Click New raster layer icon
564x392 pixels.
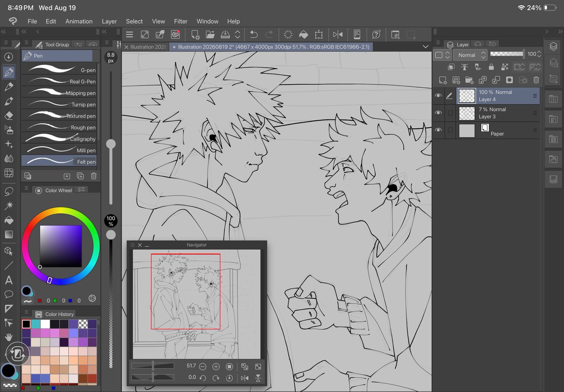[442, 80]
